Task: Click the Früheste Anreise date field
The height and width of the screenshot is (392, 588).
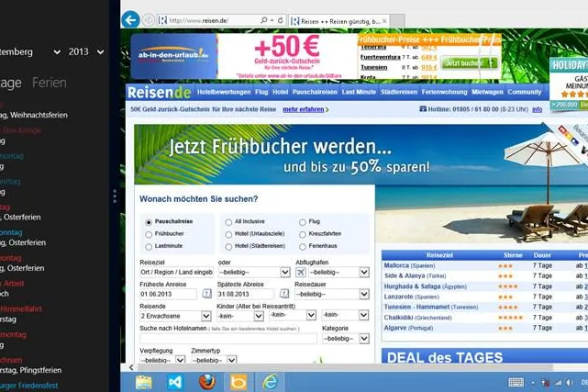Action: click(x=168, y=294)
